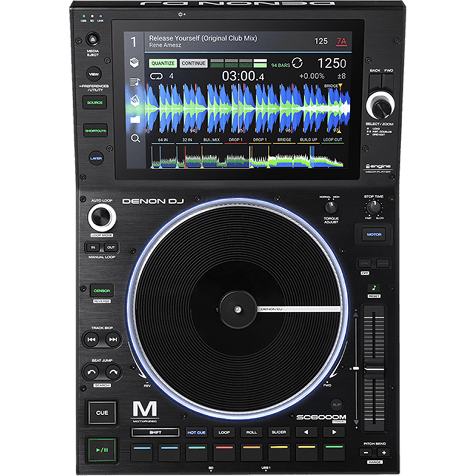The width and height of the screenshot is (476, 476).
Task: Tap the circular sync arrows icon on screen
Action: click(297, 63)
